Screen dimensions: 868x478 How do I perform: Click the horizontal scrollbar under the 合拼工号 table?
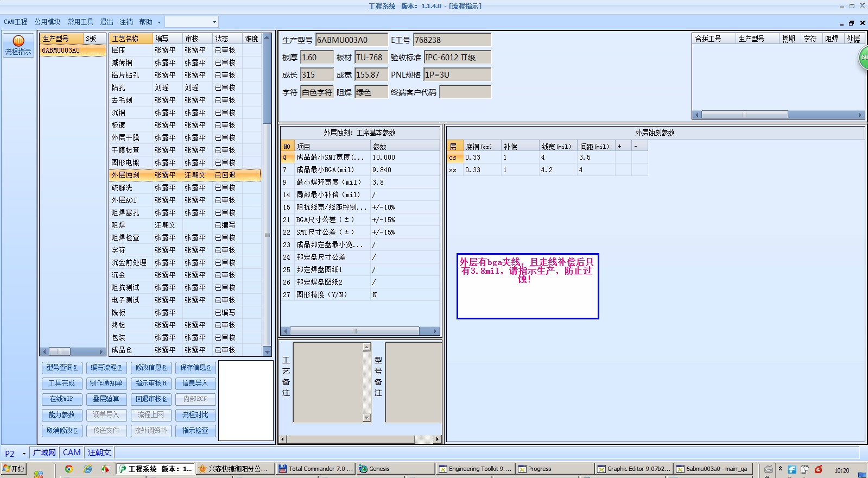pos(779,115)
